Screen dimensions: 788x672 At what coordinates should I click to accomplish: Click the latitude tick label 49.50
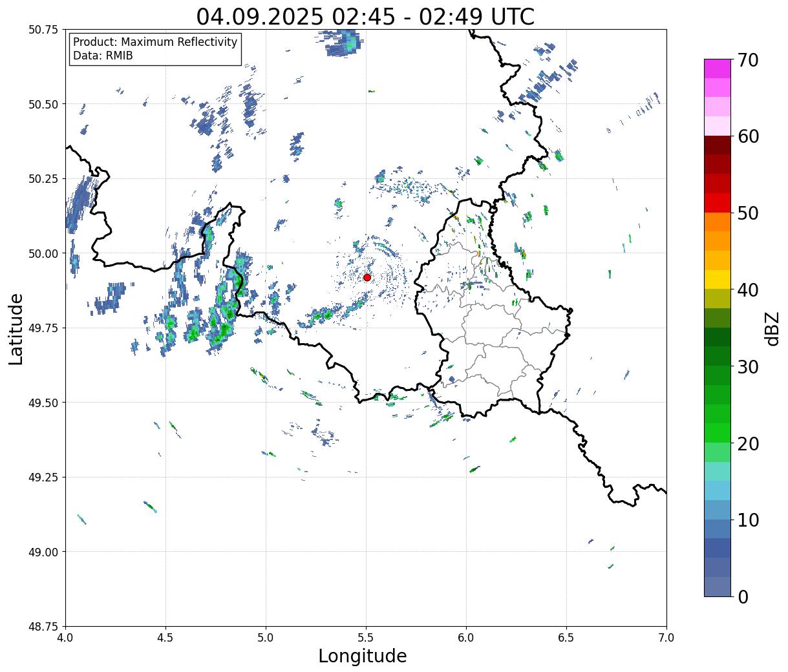click(x=44, y=403)
